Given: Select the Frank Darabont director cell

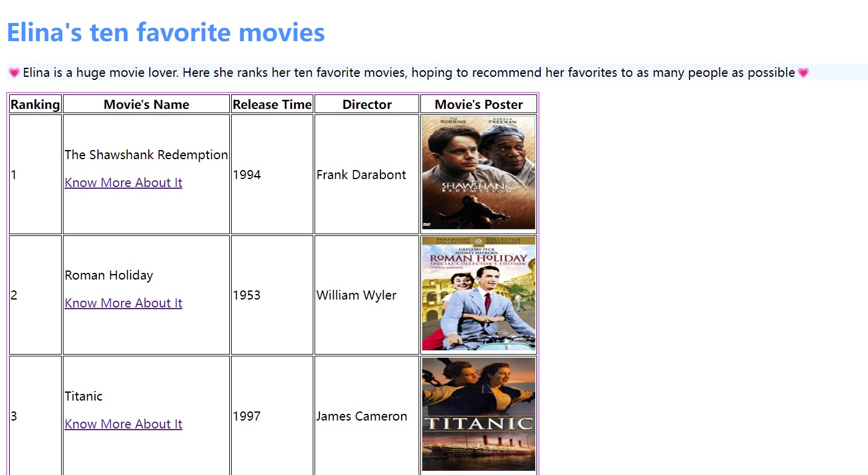Looking at the screenshot, I should click(367, 174).
